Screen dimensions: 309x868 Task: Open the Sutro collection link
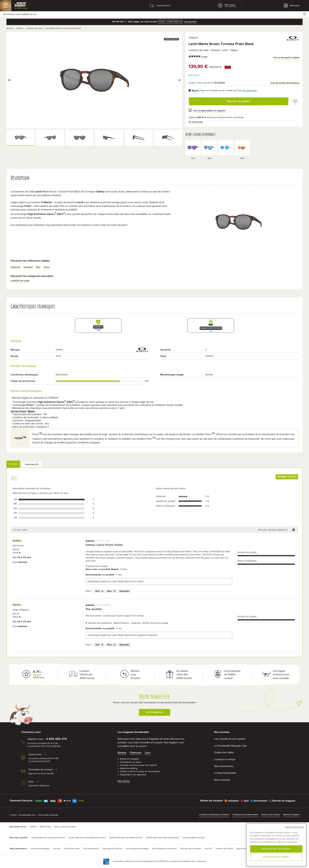click(47, 267)
